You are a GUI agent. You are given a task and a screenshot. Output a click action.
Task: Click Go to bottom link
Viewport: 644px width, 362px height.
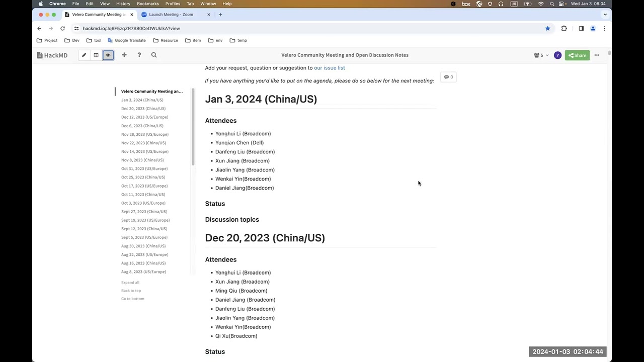[133, 299]
